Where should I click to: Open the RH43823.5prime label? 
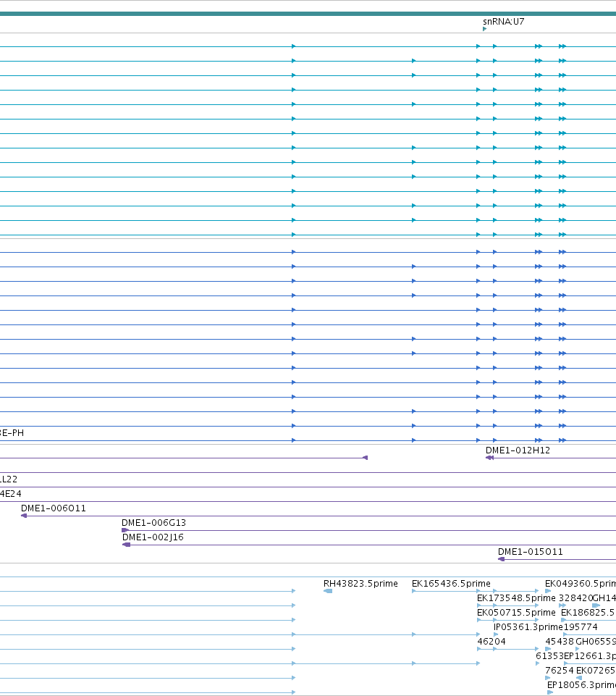tap(360, 584)
